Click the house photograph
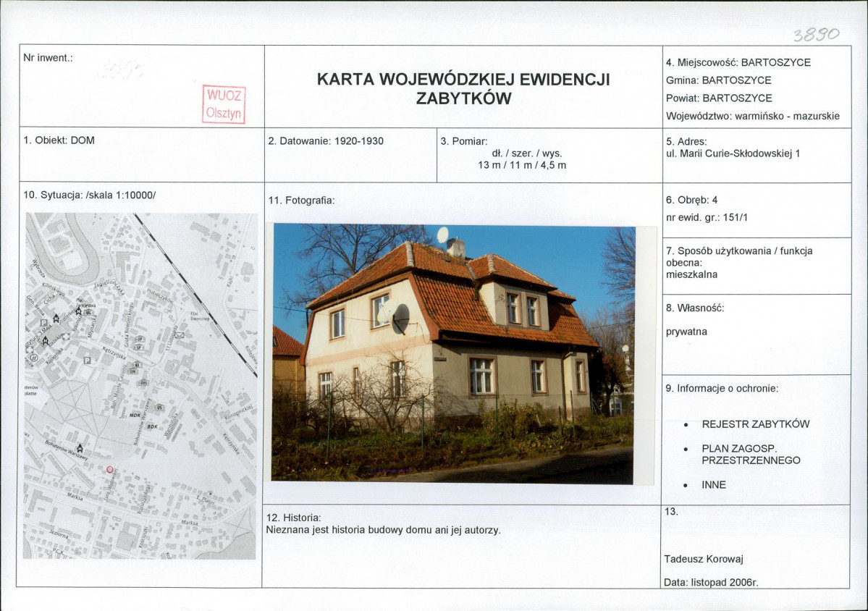This screenshot has width=868, height=611. click(453, 354)
